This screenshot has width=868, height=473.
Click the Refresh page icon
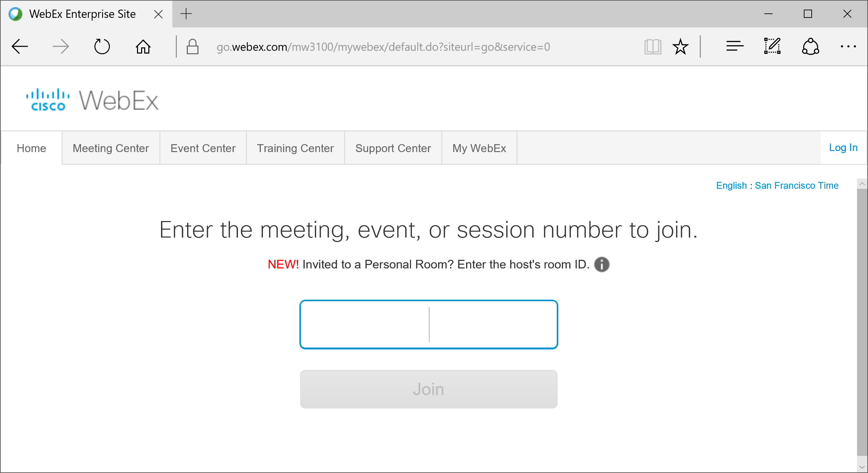point(102,47)
